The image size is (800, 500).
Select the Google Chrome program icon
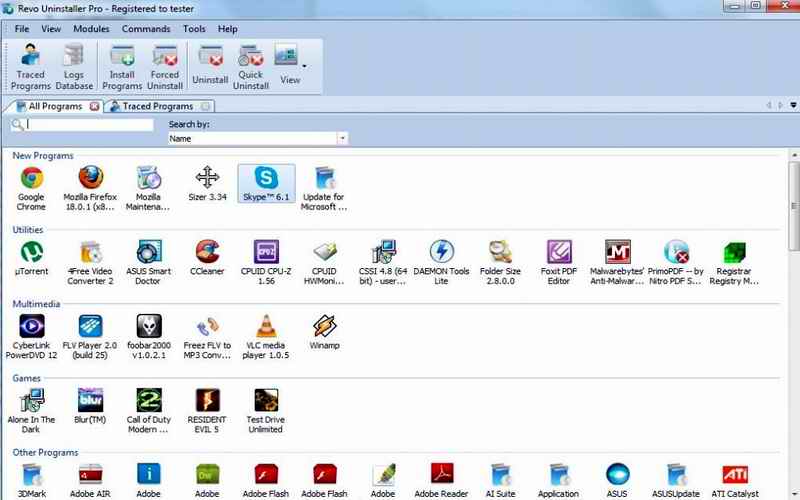(x=31, y=188)
